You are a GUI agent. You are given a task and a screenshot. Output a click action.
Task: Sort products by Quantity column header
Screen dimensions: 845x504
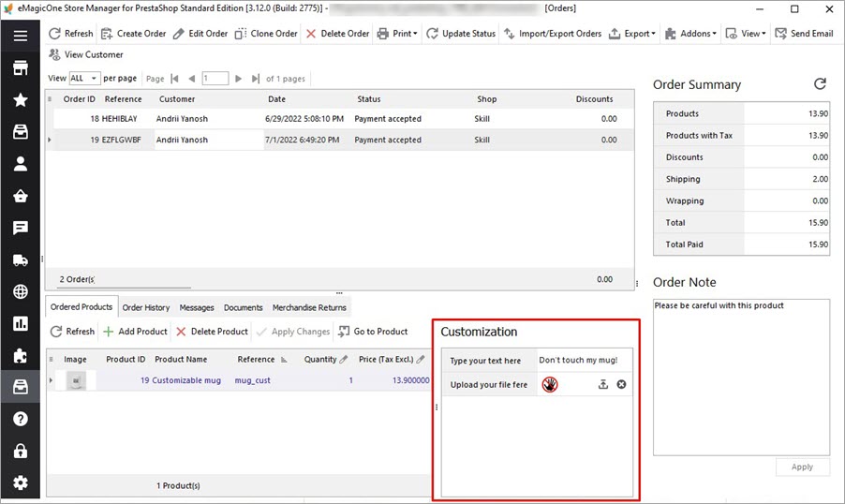pyautogui.click(x=320, y=359)
